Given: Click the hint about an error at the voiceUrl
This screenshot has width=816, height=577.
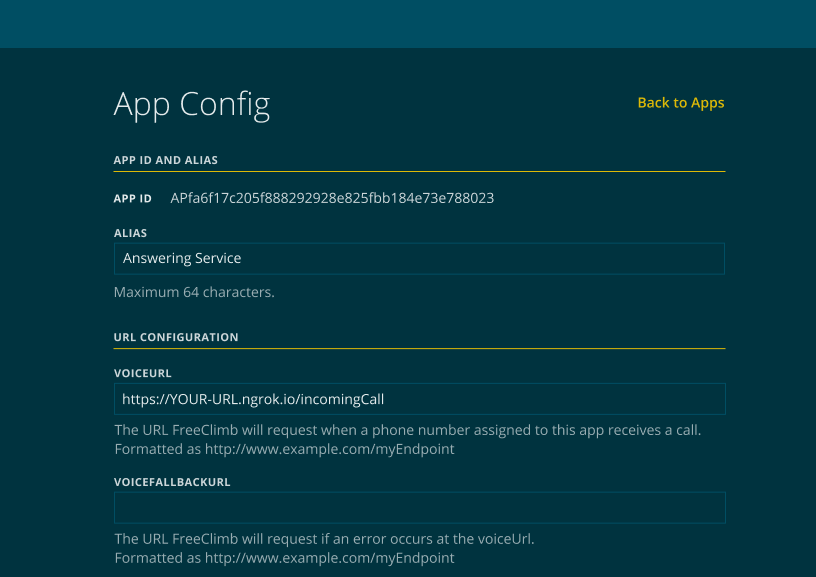Looking at the screenshot, I should coord(324,539).
